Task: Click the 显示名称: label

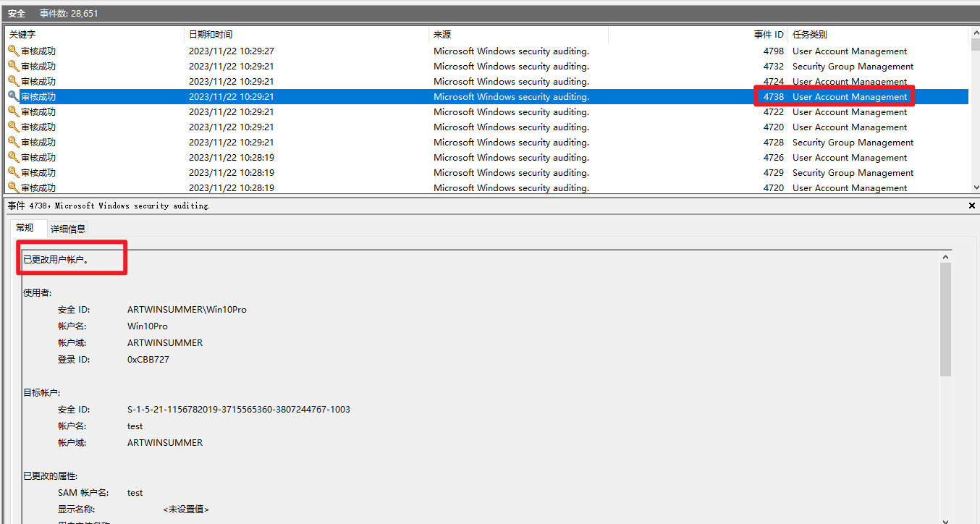Action: [x=77, y=510]
